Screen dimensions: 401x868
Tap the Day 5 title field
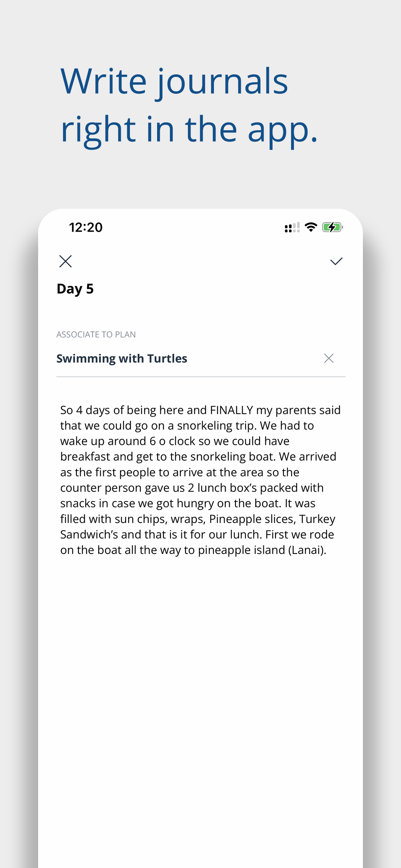tap(75, 289)
